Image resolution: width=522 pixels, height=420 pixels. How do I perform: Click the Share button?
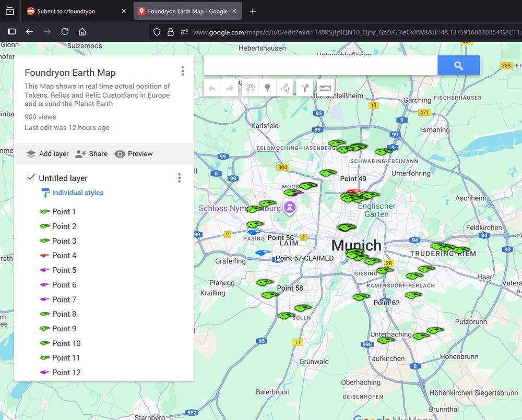coord(91,153)
